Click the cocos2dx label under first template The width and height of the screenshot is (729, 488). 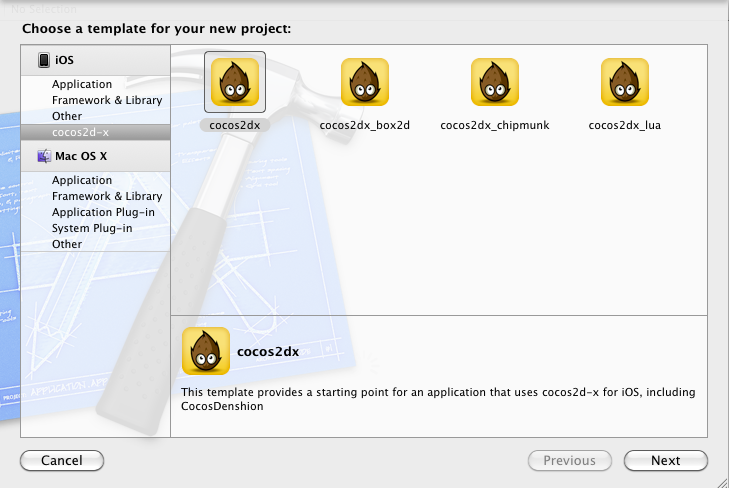point(235,125)
